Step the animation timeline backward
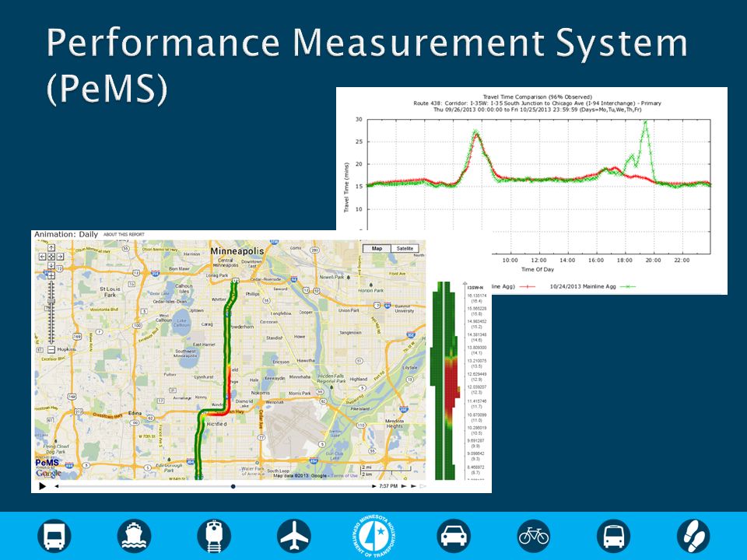The width and height of the screenshot is (747, 560). point(57,486)
